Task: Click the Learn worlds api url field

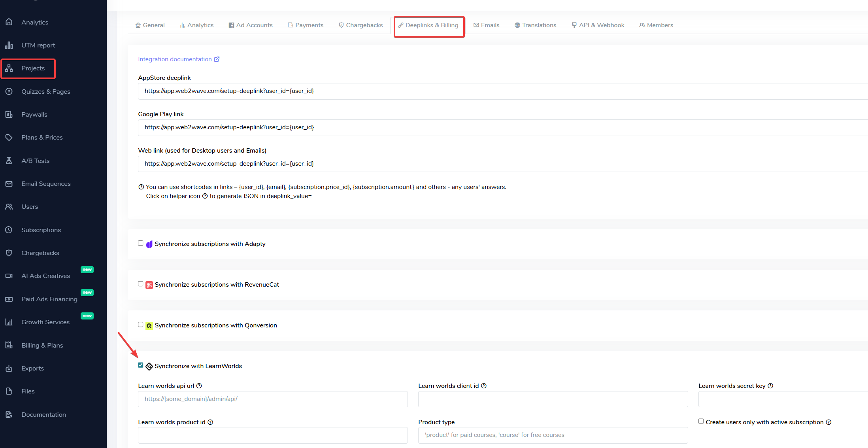Action: 273,399
